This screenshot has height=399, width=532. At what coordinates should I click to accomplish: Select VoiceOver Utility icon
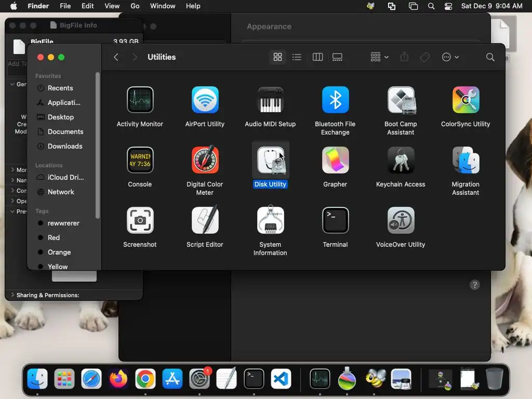click(x=401, y=220)
